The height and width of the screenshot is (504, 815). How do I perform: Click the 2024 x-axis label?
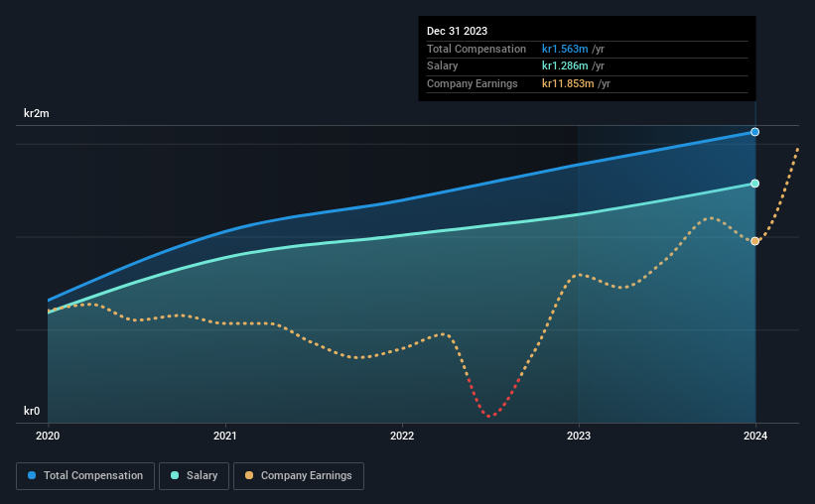(x=755, y=436)
